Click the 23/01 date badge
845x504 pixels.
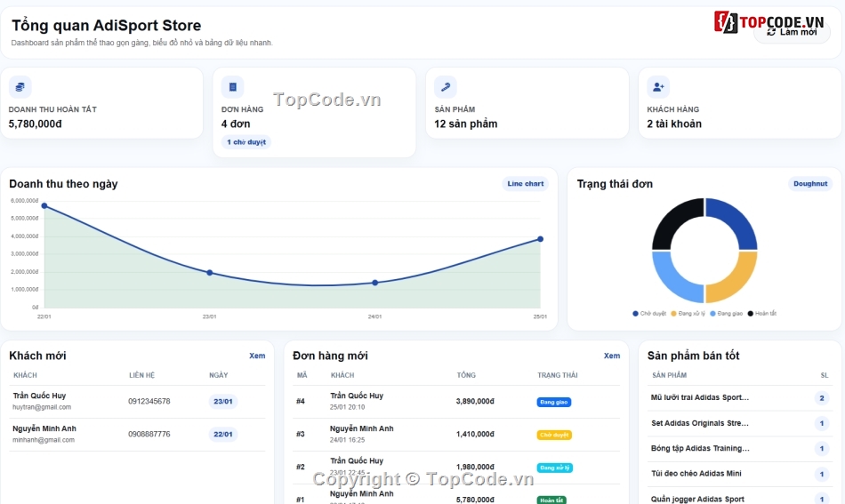pos(223,401)
